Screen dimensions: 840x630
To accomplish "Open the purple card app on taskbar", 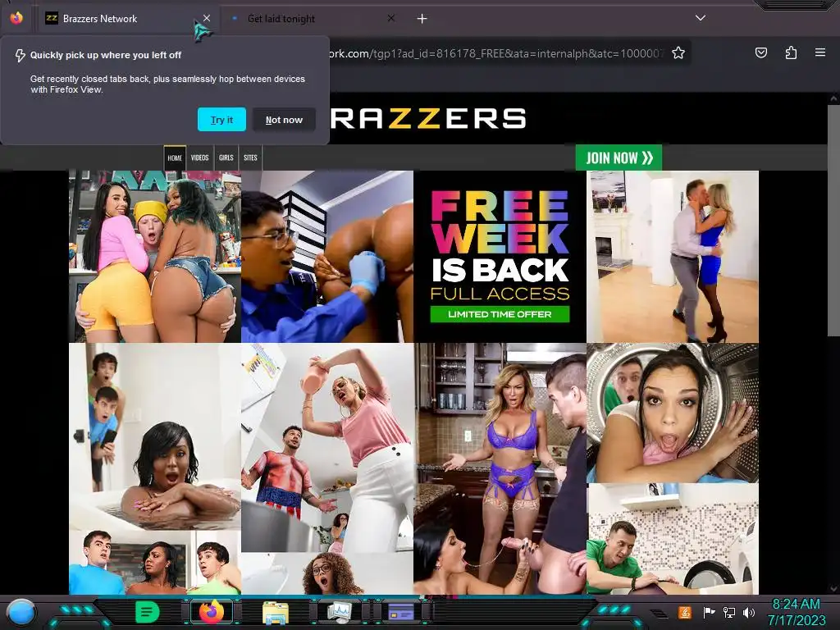I will click(x=400, y=612).
